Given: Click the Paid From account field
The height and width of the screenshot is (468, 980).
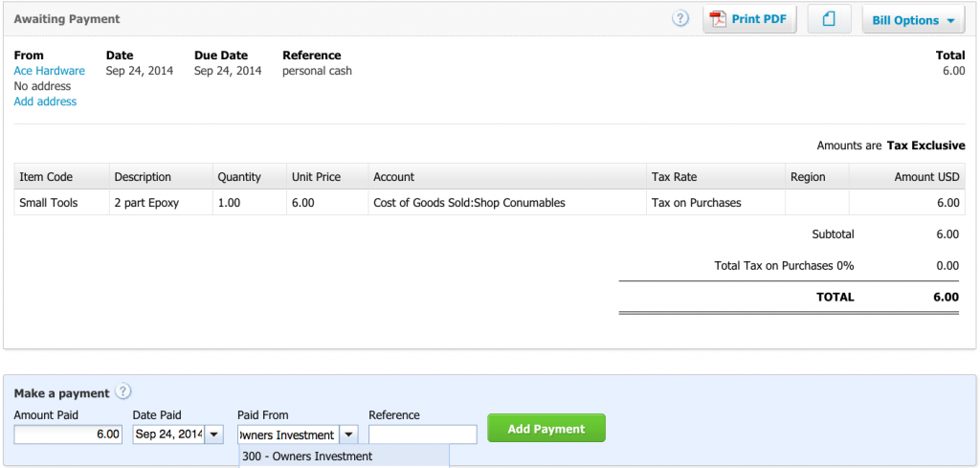Looking at the screenshot, I should [288, 435].
